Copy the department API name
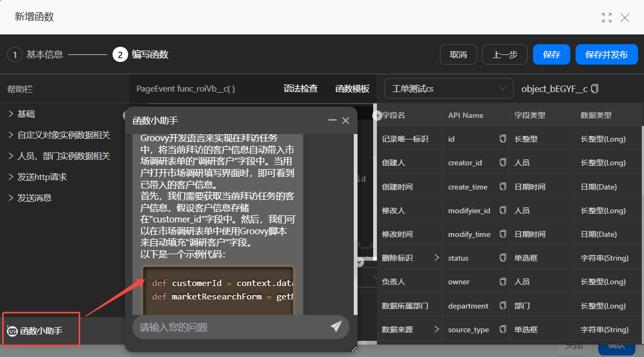Image resolution: width=644 pixels, height=357 pixels. 503,306
